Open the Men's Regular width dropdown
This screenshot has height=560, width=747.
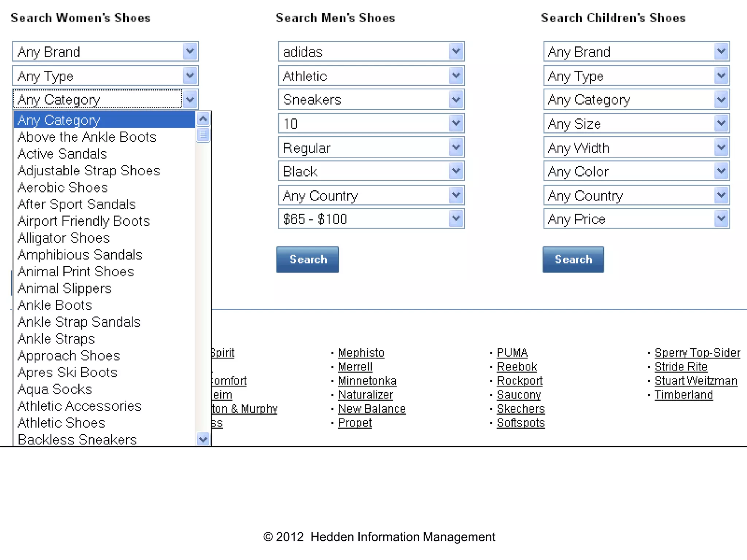click(371, 148)
